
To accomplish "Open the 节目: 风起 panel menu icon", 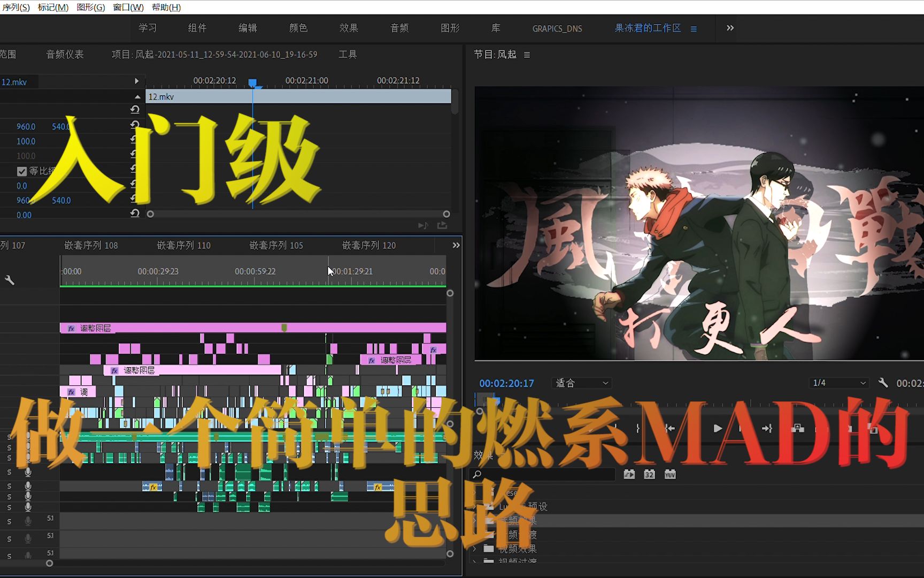I will pos(527,55).
